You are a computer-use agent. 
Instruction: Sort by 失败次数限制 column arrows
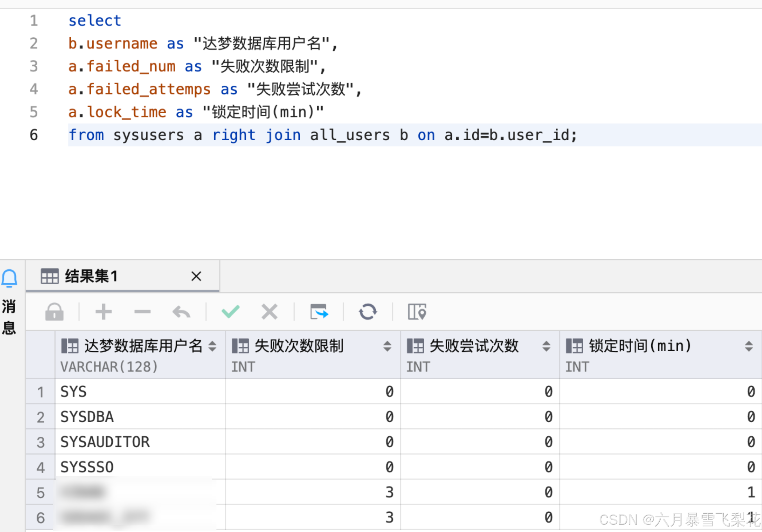[x=387, y=346]
